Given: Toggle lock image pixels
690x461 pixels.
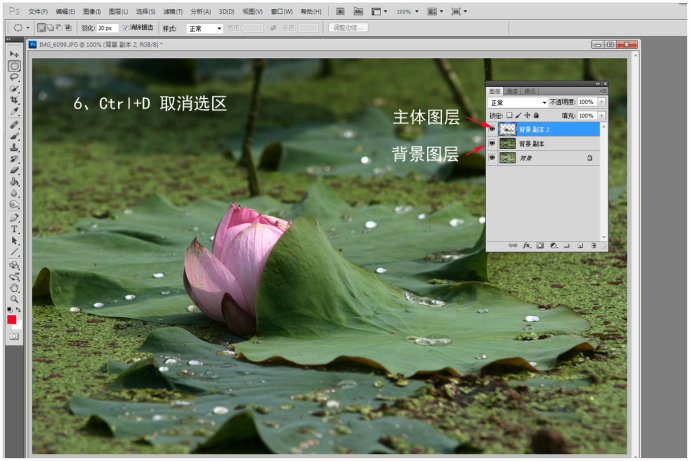Looking at the screenshot, I should [x=518, y=115].
